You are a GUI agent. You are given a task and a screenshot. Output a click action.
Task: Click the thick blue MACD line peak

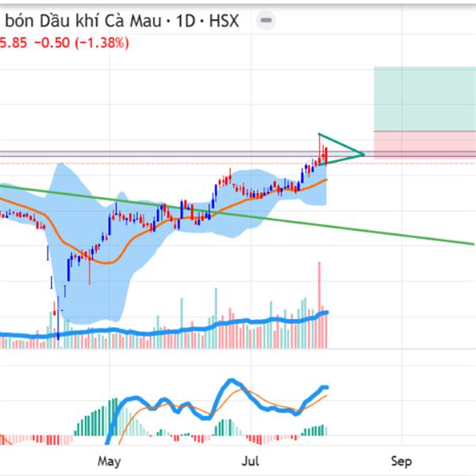coord(232,380)
